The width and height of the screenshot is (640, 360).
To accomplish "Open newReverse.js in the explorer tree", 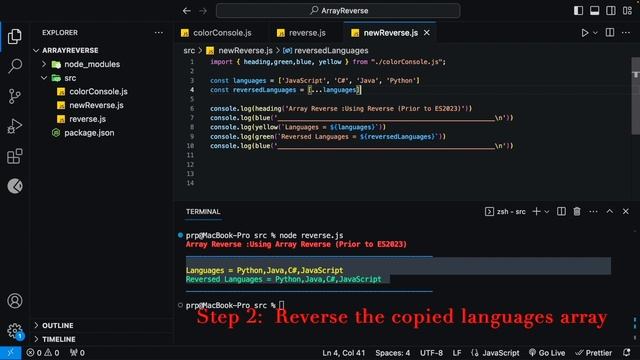I will click(102, 105).
